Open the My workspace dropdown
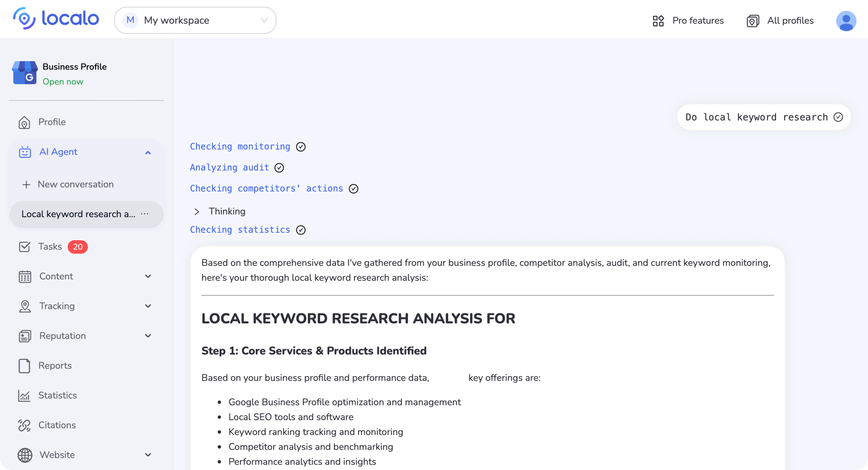This screenshot has height=470, width=868. point(195,20)
